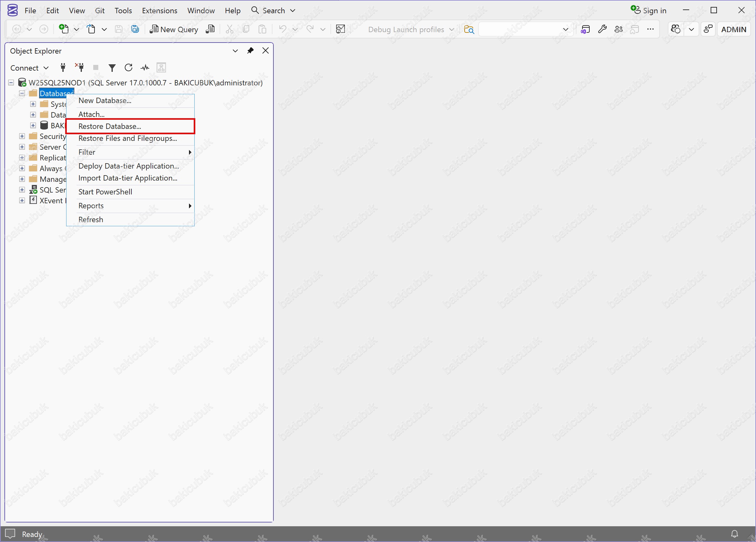The image size is (756, 542).
Task: Open the Tools menu
Action: [123, 11]
